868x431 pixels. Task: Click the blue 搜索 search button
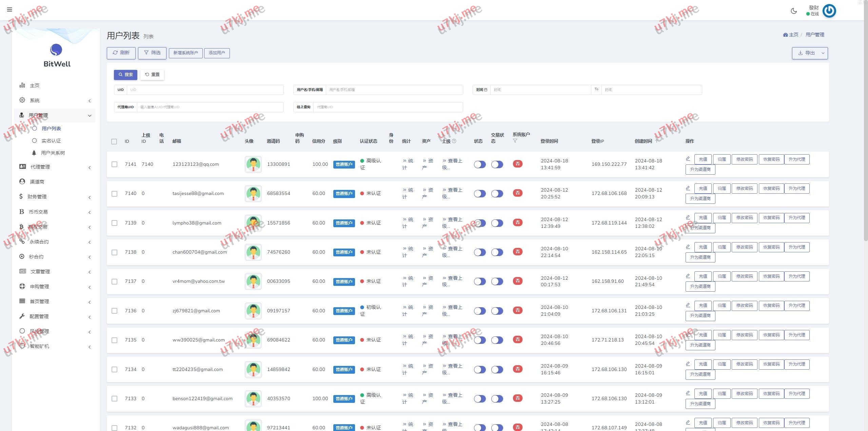pyautogui.click(x=125, y=75)
